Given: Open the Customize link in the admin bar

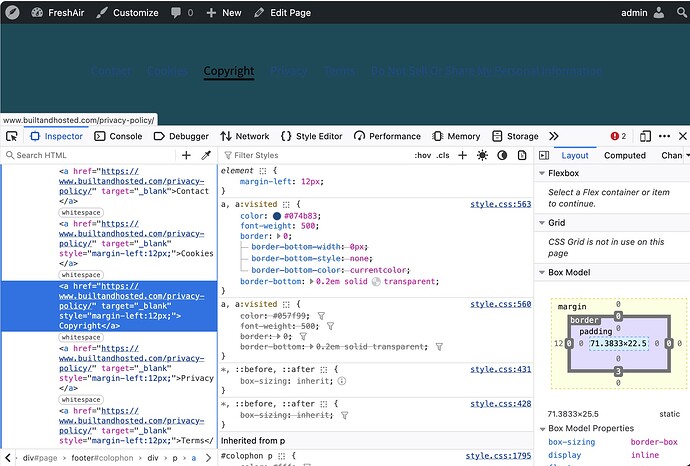Looking at the screenshot, I should pos(128,13).
